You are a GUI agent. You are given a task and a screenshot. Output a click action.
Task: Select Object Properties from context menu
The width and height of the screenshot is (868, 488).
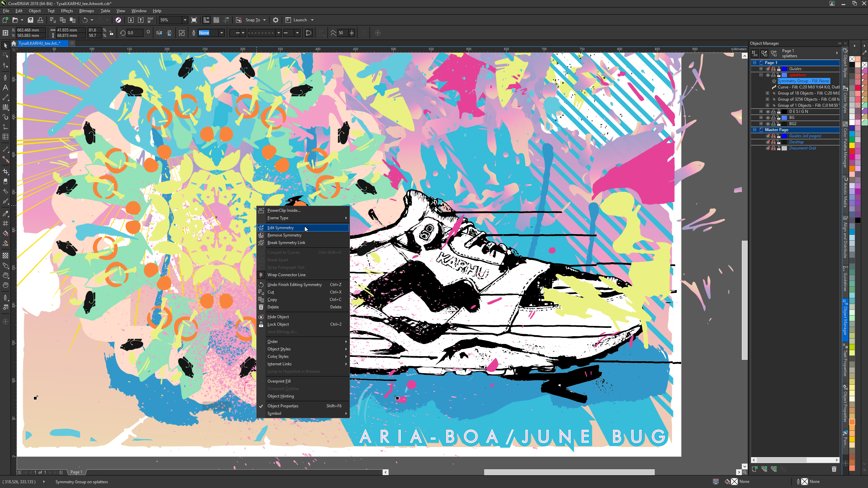(283, 406)
